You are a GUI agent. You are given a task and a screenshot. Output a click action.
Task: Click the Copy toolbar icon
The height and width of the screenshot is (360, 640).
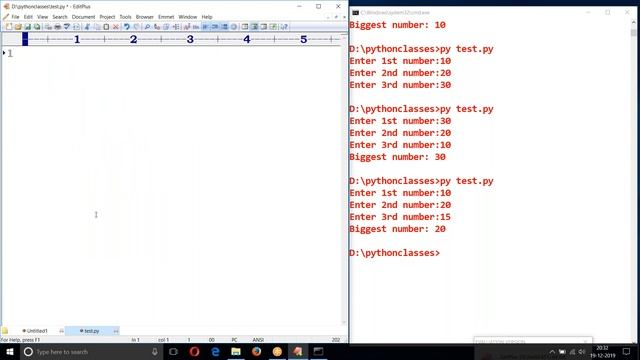coord(97,27)
